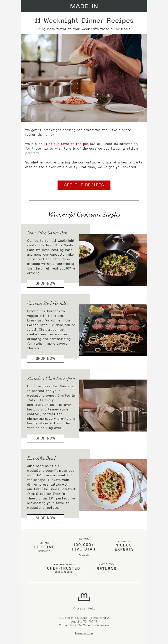Click the GET THE RECIPES button
168x644 pixels.
click(84, 185)
